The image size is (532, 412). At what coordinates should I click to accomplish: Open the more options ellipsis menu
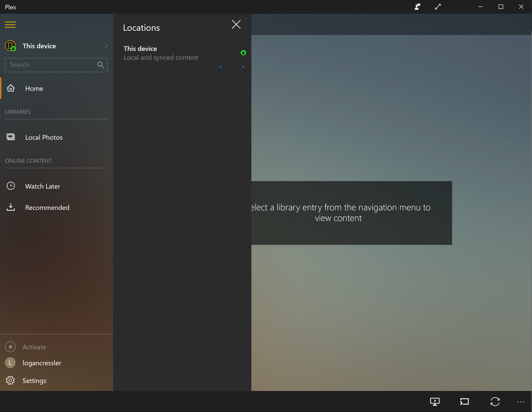[x=521, y=402]
